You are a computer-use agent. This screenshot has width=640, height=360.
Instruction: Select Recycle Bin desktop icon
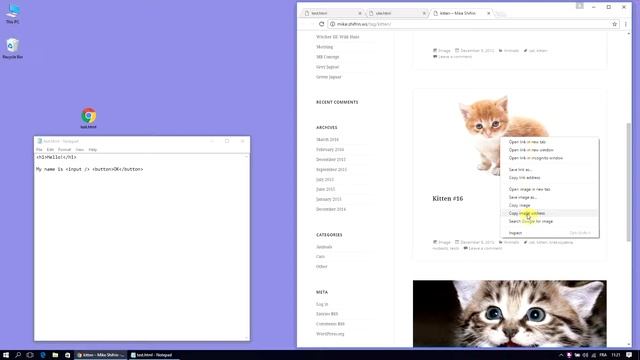click(13, 49)
